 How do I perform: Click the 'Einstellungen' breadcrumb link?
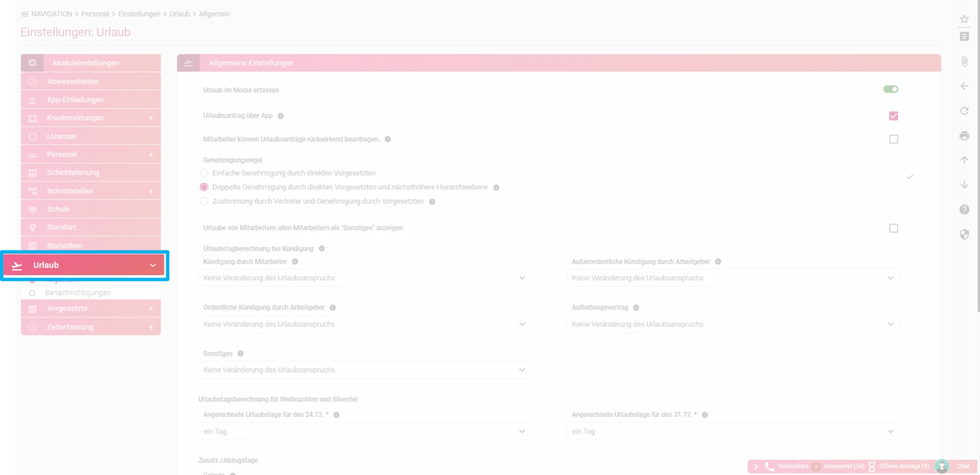(139, 14)
